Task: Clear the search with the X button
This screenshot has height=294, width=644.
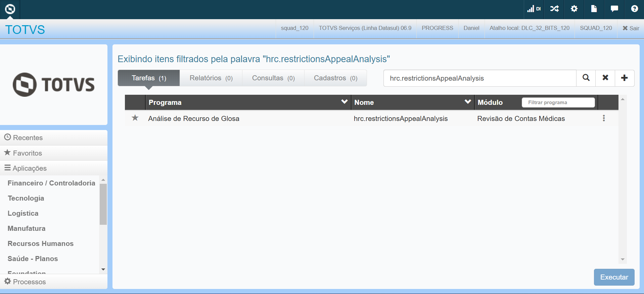Action: 605,78
